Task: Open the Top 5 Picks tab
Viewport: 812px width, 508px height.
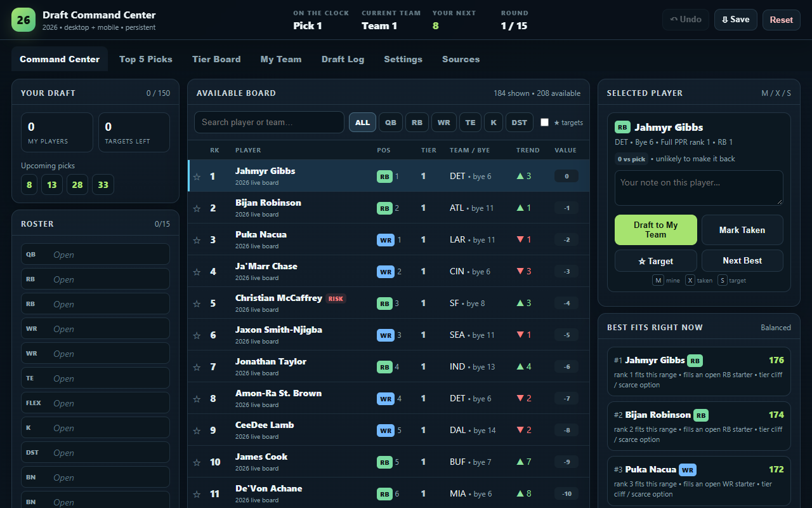Action: 146,59
